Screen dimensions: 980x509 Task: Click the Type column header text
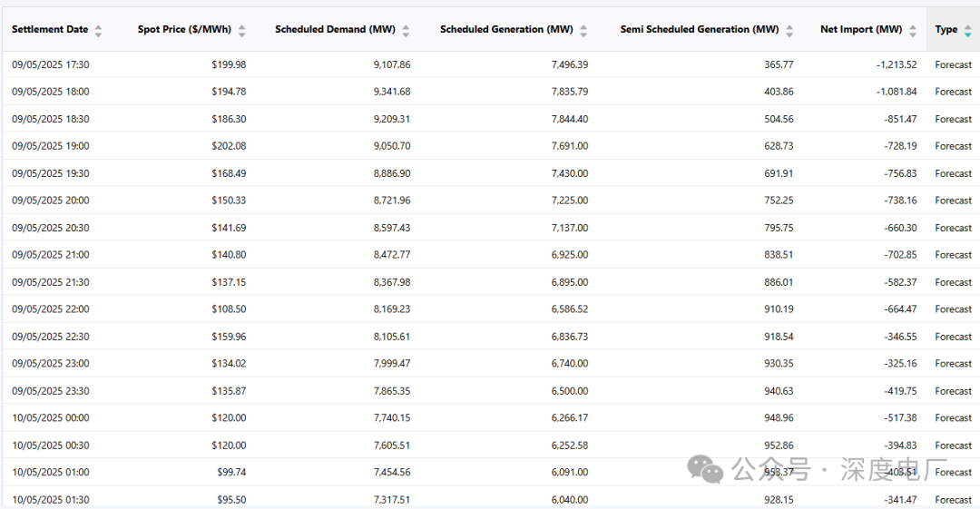(x=946, y=30)
